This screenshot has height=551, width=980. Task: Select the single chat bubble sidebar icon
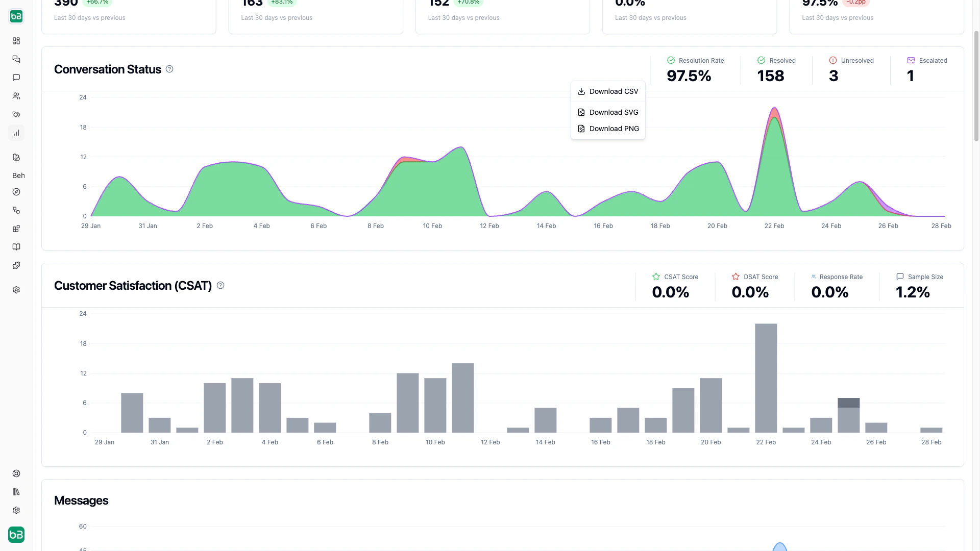pos(16,78)
